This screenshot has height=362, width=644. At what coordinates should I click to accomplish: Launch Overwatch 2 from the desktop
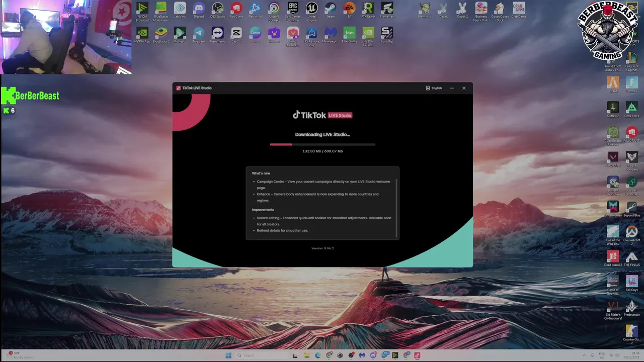click(x=631, y=235)
